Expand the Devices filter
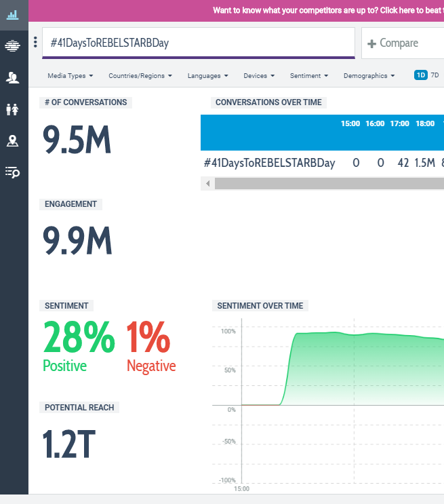Image resolution: width=444 pixels, height=504 pixels. 259,76
